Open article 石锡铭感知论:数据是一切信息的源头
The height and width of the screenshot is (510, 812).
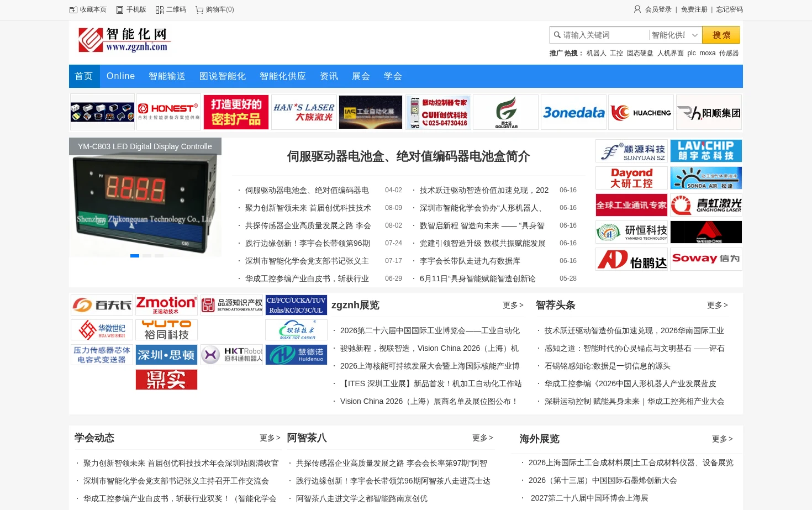click(607, 366)
